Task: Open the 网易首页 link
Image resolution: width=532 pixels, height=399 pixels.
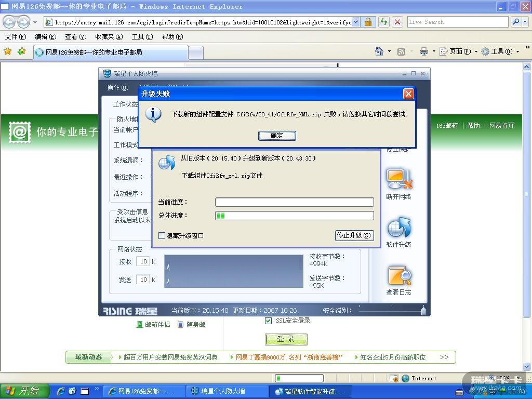Action: 501,126
